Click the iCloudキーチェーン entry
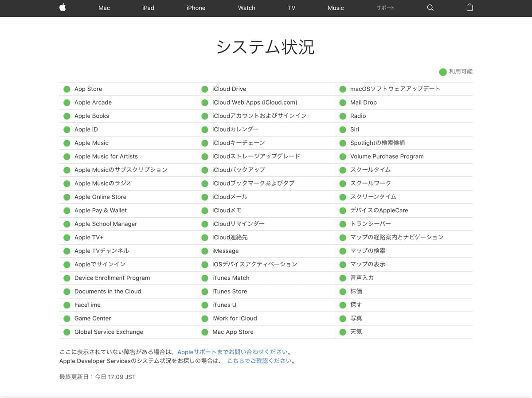The image size is (532, 398). [239, 143]
